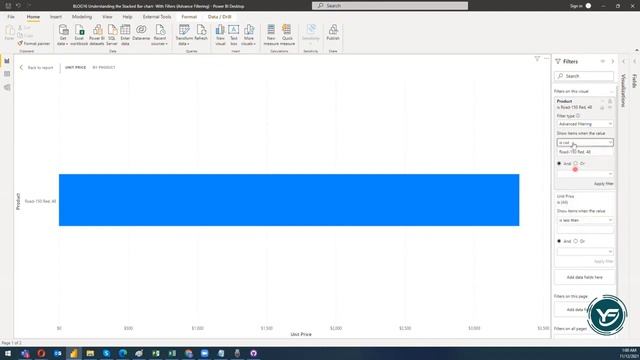
Task: Open the visual's more options ellipsis
Action: (x=547, y=59)
